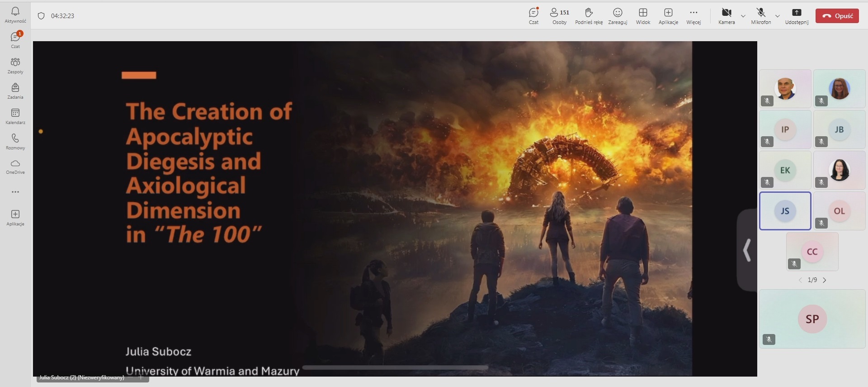Show more apps ellipsis in sidebar
868x387 pixels.
pos(15,192)
